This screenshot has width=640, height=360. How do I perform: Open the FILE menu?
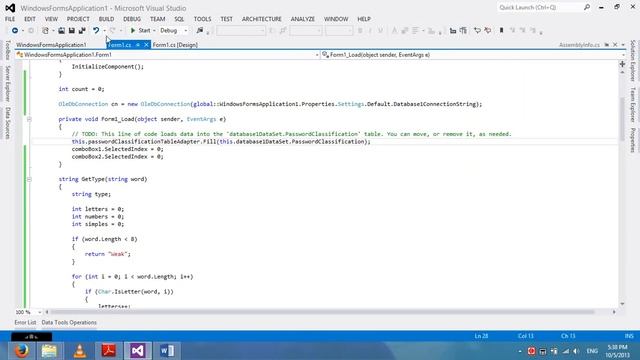pos(10,19)
